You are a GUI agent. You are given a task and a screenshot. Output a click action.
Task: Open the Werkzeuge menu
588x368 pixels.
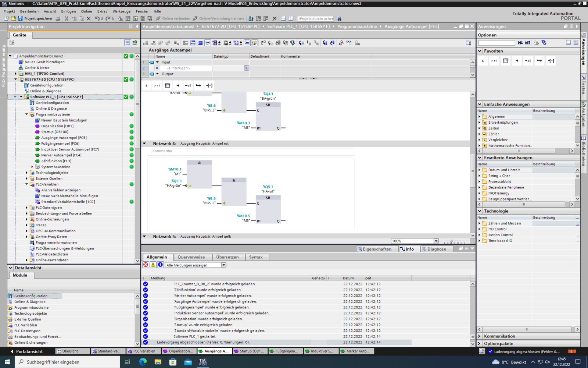pos(121,11)
